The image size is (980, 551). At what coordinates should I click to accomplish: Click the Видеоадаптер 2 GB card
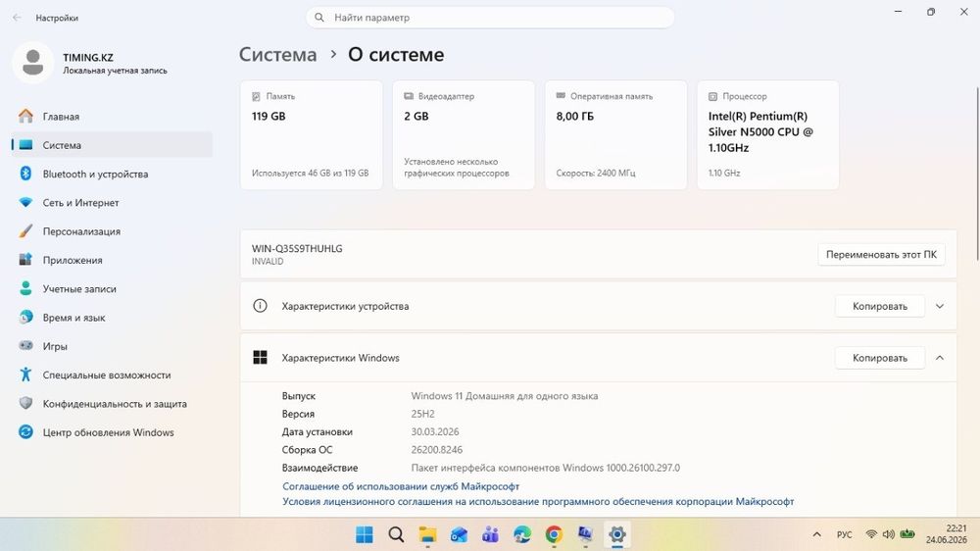tap(464, 135)
